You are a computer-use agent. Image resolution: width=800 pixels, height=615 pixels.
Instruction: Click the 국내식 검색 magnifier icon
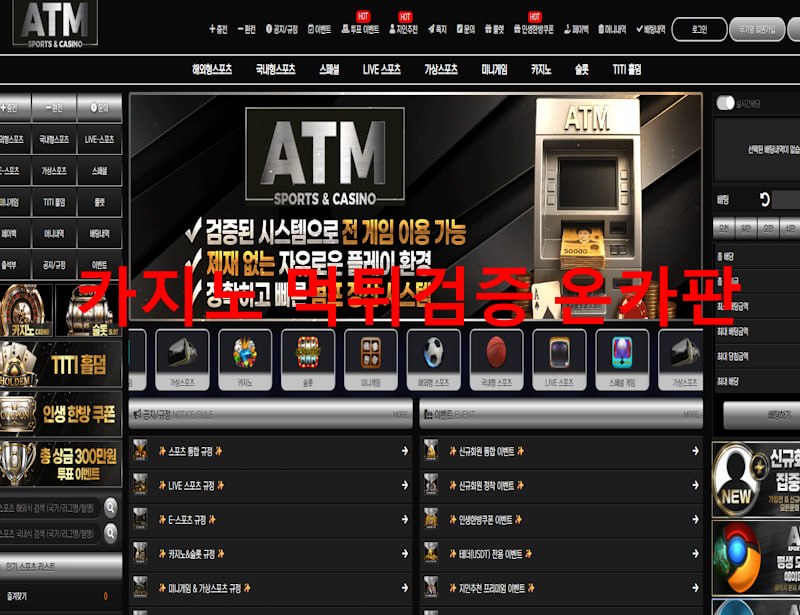click(x=110, y=533)
